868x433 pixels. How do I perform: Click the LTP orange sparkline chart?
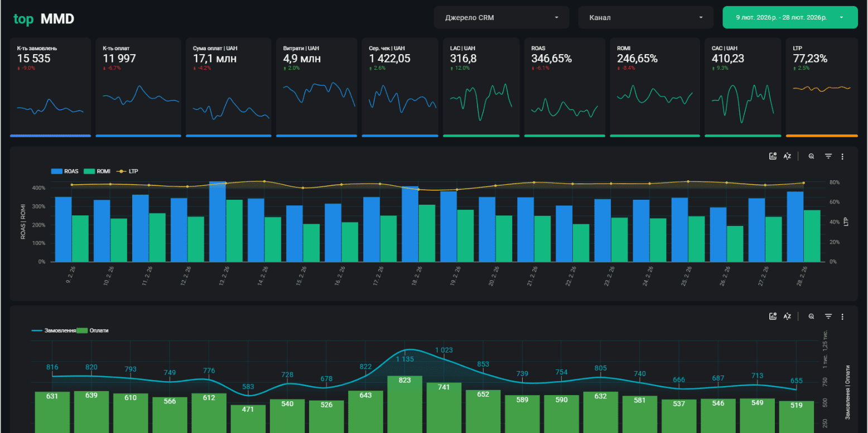[822, 88]
